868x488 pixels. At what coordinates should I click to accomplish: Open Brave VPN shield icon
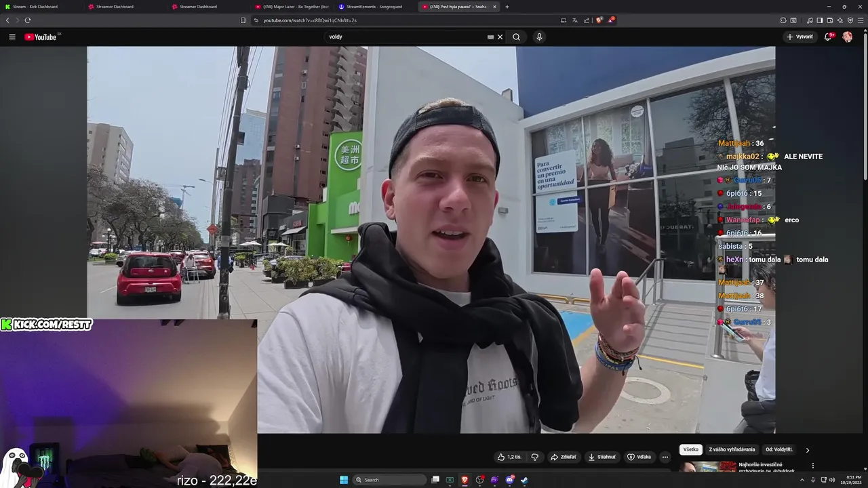(x=850, y=20)
